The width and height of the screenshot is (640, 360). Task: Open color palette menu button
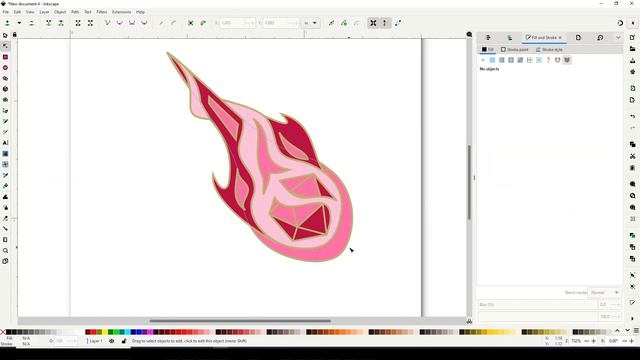(x=636, y=331)
